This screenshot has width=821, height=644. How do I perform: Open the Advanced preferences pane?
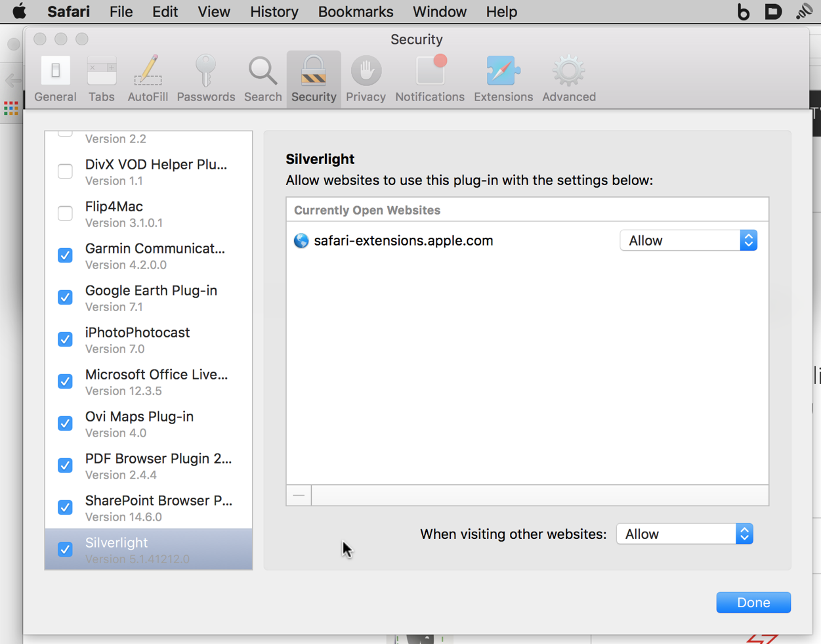point(569,79)
